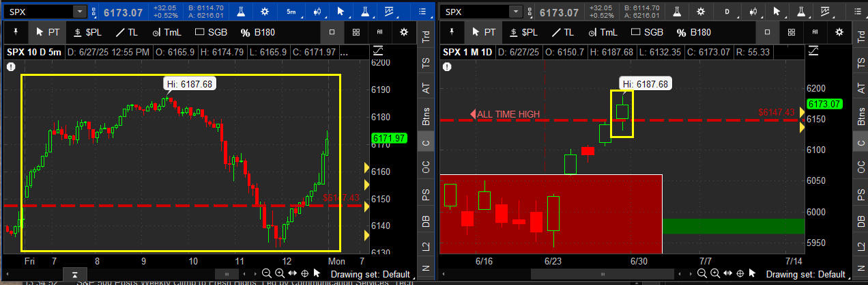Click the left SPX symbol input field
The image size is (868, 285).
coord(39,12)
